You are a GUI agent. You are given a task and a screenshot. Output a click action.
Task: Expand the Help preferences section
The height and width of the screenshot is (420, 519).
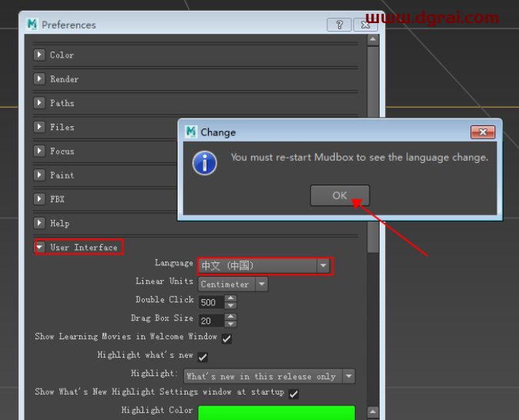(40, 223)
